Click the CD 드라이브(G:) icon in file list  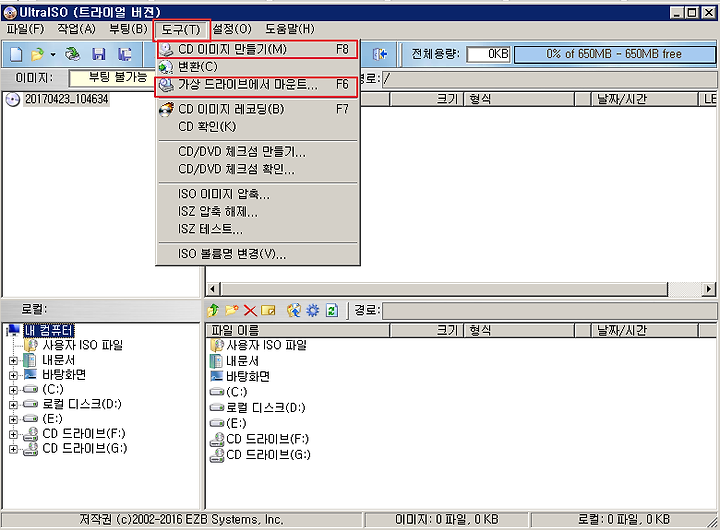pos(217,455)
